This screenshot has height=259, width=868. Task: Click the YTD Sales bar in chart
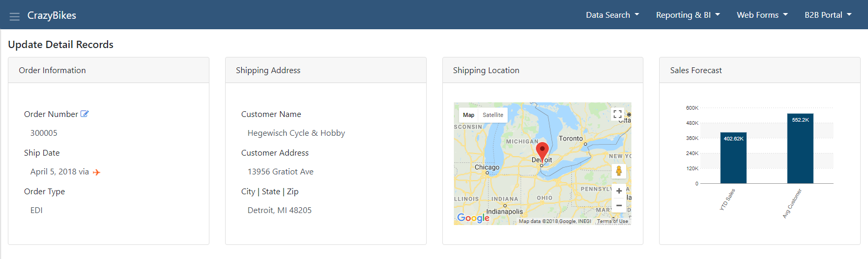tap(733, 158)
